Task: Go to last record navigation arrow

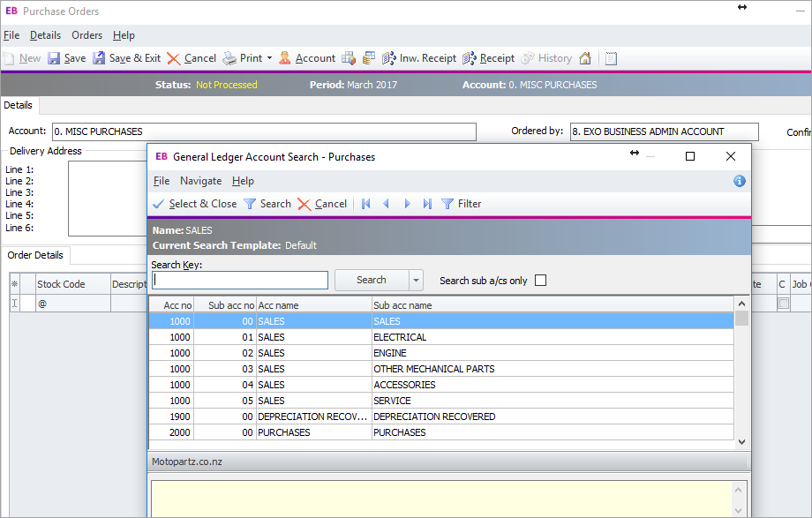Action: 427,204
